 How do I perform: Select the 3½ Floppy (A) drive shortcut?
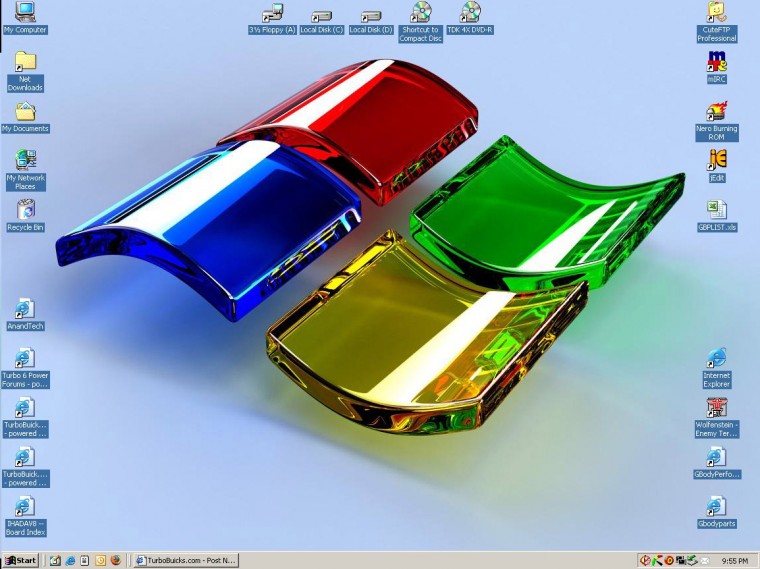point(272,19)
